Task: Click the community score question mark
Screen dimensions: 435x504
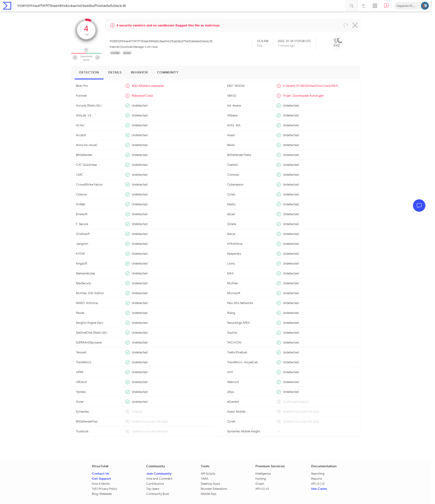Action: pyautogui.click(x=86, y=50)
